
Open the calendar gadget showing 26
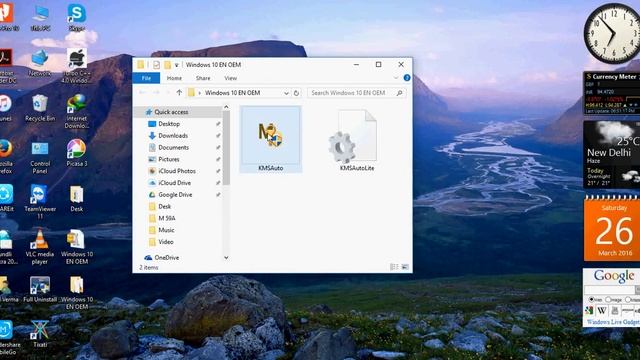point(612,229)
